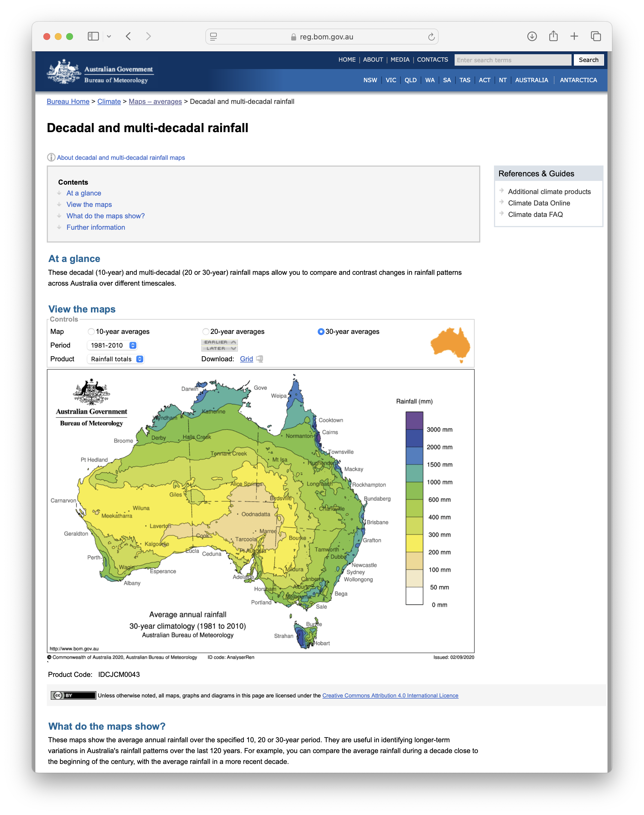644x815 pixels.
Task: Select the 10-year averages radio button
Action: coord(91,332)
